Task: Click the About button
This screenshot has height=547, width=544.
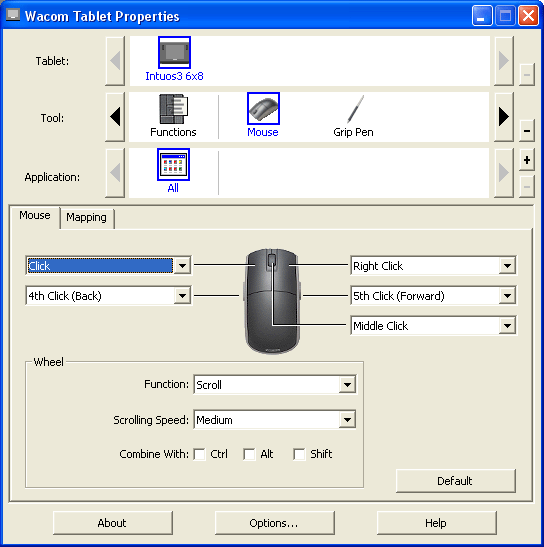Action: coord(113,523)
